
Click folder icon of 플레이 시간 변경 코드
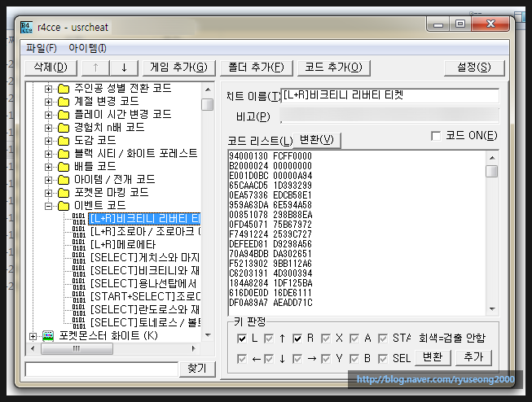pyautogui.click(x=64, y=115)
